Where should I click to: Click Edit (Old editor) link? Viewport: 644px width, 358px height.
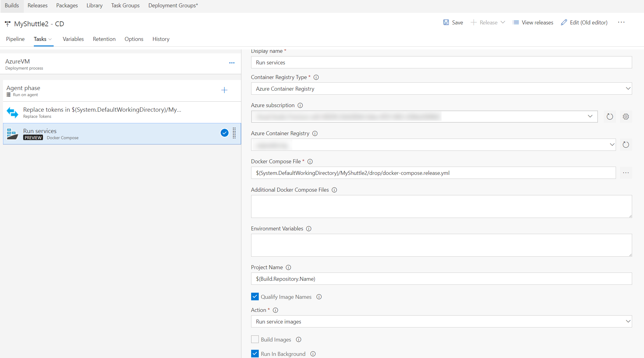[x=589, y=23]
